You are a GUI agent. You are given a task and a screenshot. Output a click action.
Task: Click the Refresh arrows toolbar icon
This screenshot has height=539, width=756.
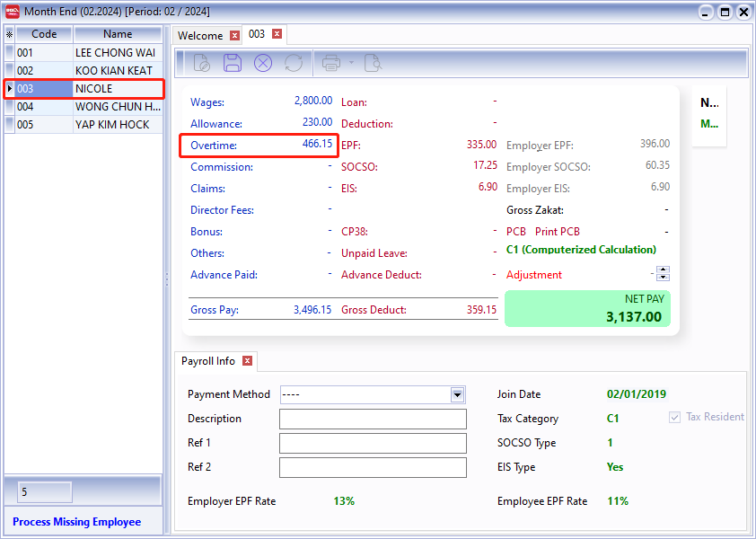click(x=293, y=63)
